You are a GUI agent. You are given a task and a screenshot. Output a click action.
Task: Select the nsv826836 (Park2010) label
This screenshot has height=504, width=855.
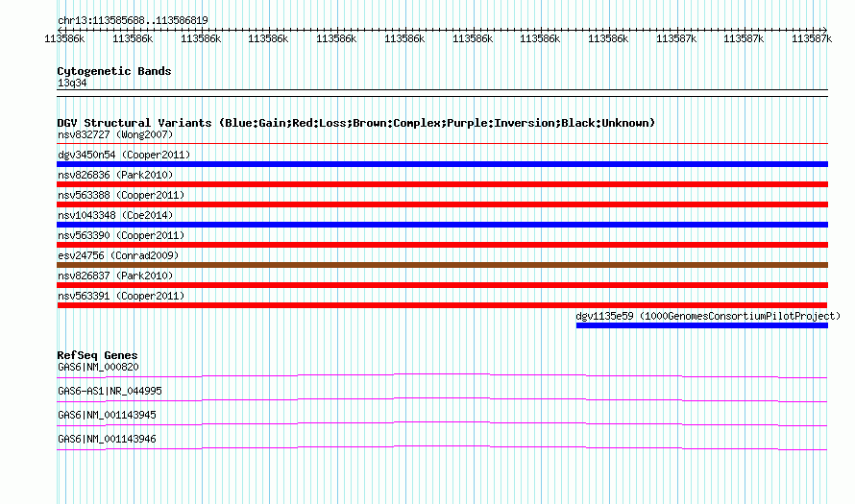pyautogui.click(x=115, y=175)
